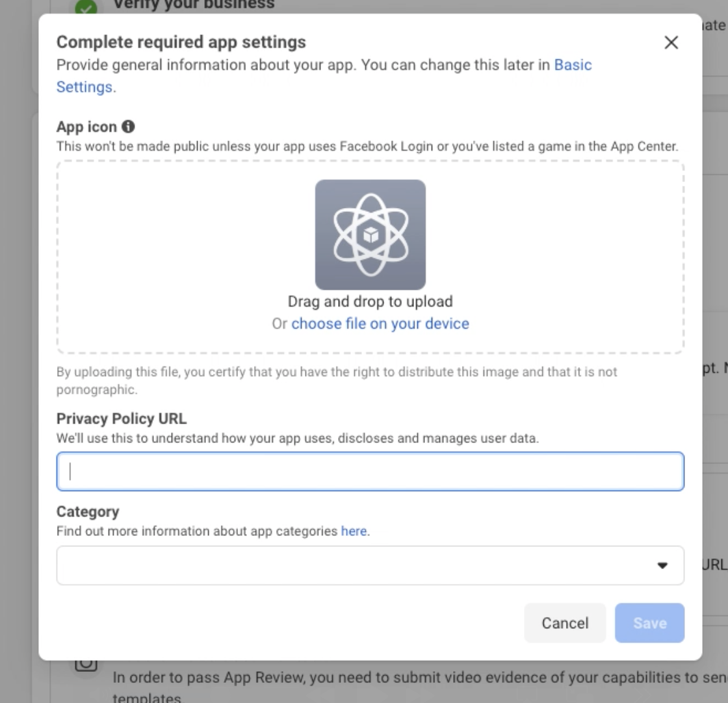The width and height of the screenshot is (728, 703).
Task: Close the app settings dialog
Action: pos(671,43)
